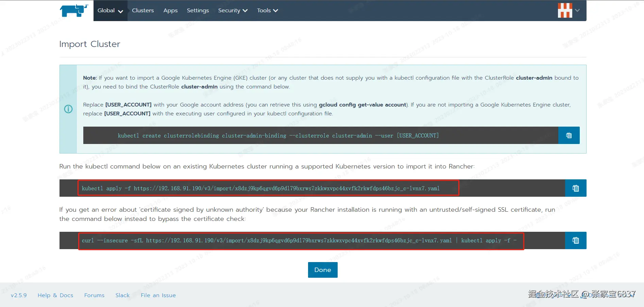Click the v2.5.9 version link
This screenshot has height=307, width=644.
19,295
